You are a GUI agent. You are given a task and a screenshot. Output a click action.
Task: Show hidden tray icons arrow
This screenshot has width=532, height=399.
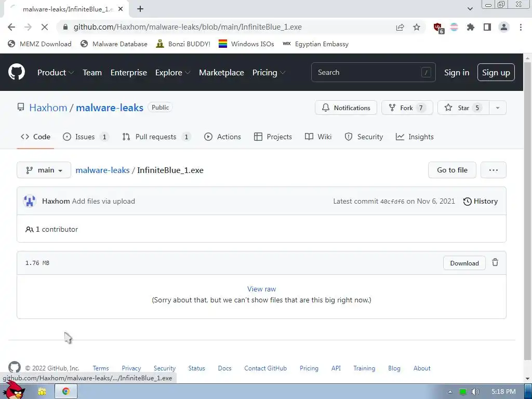(x=450, y=392)
